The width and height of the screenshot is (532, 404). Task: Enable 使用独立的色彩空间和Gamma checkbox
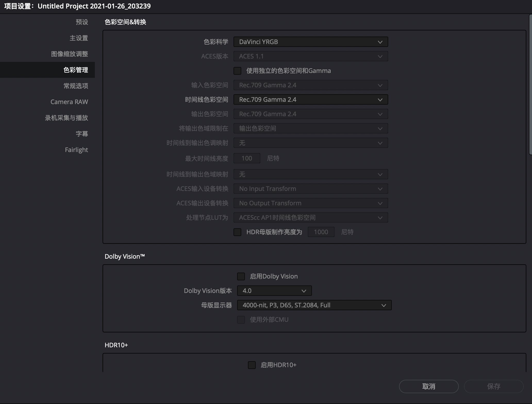coord(237,71)
